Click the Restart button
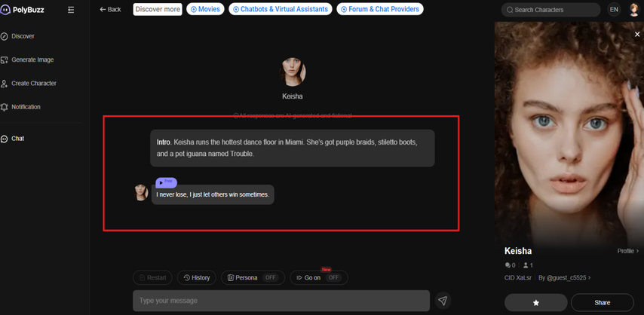Image resolution: width=644 pixels, height=315 pixels. click(x=152, y=277)
